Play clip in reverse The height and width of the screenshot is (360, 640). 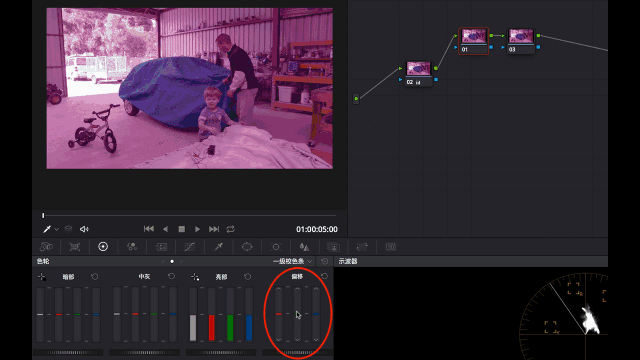click(165, 229)
